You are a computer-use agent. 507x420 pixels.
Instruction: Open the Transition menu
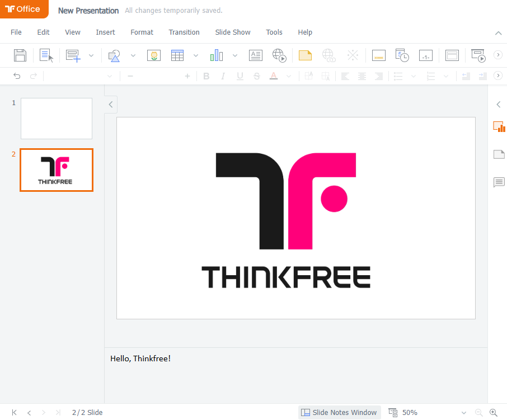(184, 32)
